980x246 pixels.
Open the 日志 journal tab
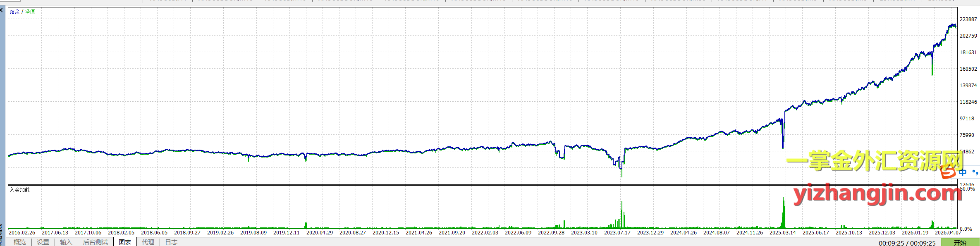click(171, 242)
